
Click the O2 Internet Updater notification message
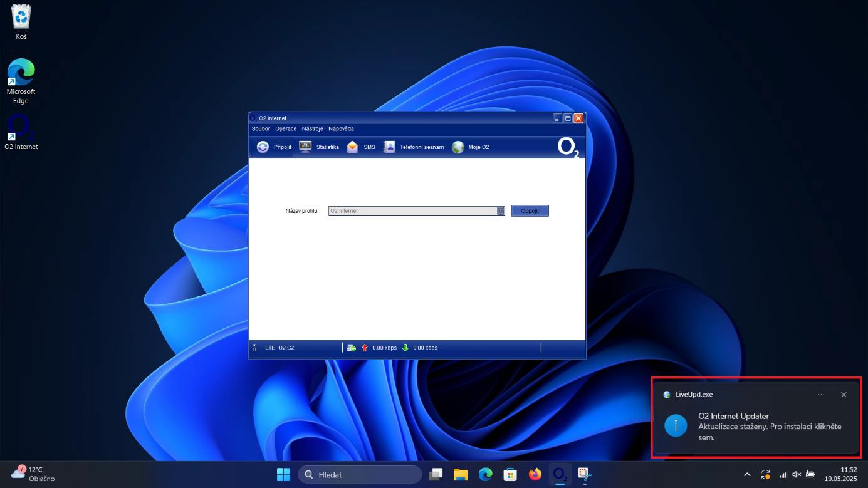769,427
